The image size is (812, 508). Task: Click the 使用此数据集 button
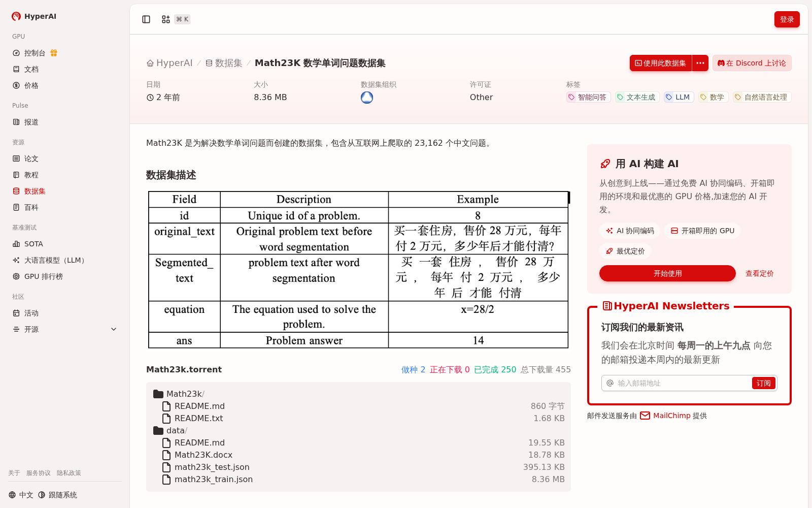click(660, 63)
